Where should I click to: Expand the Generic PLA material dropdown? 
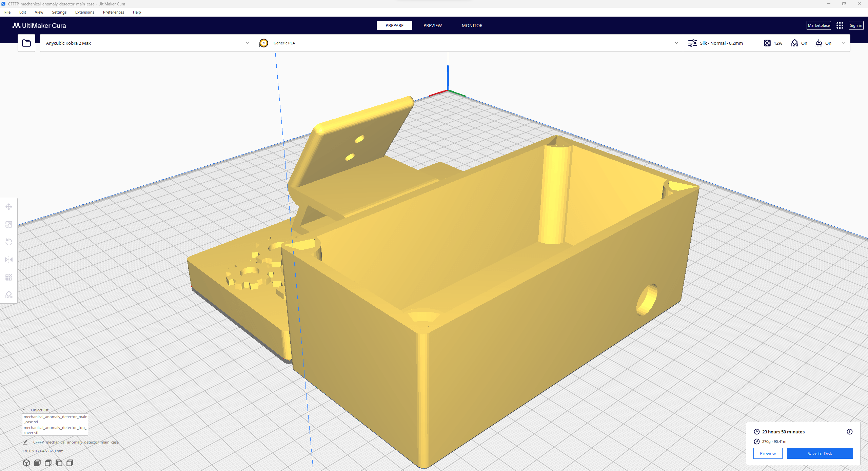point(468,43)
